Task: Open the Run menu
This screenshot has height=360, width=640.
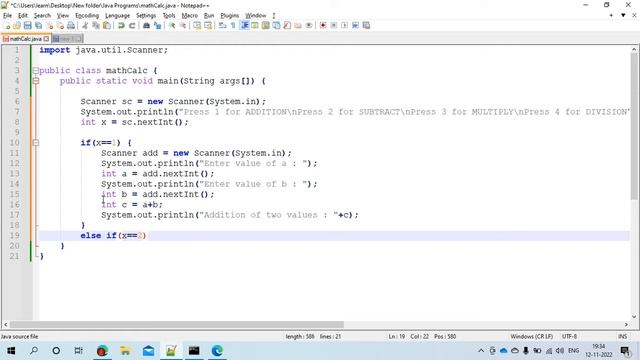Action: coord(209,16)
